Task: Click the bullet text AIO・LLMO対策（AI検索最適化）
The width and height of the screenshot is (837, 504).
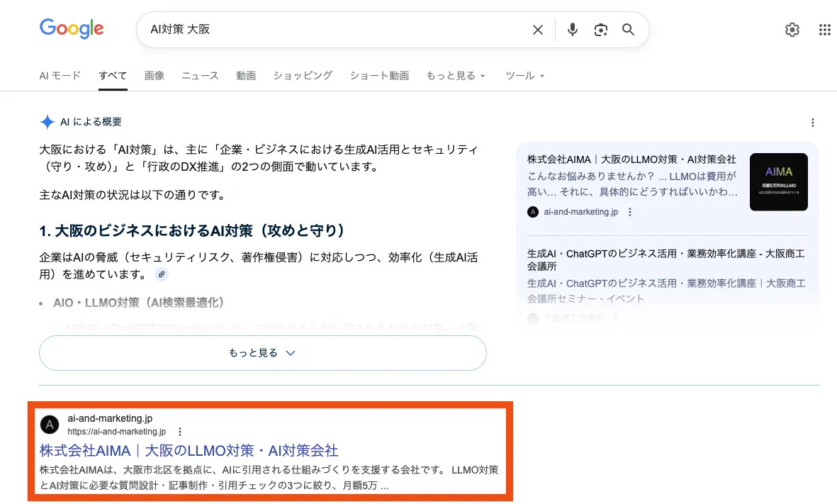Action: click(140, 303)
